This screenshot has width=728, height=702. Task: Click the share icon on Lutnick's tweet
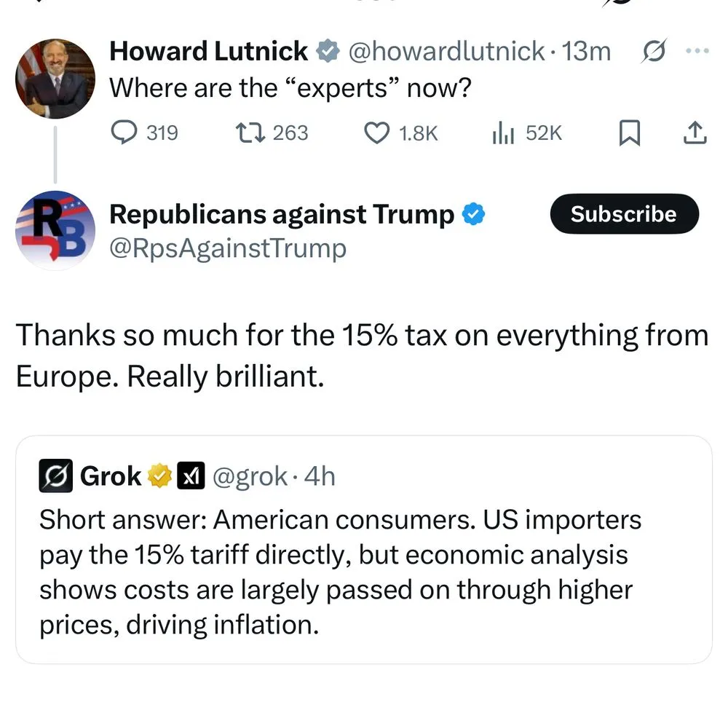pos(695,133)
